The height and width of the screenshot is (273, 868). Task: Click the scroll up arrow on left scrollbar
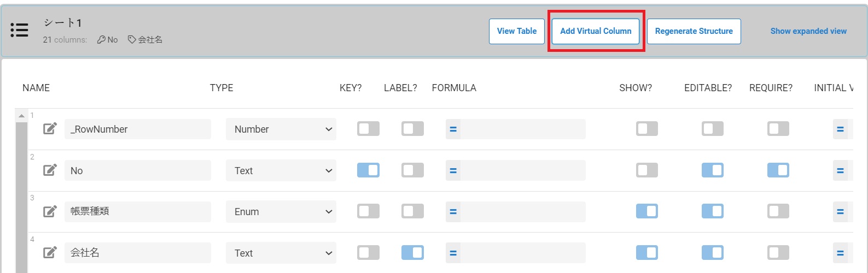pos(21,116)
